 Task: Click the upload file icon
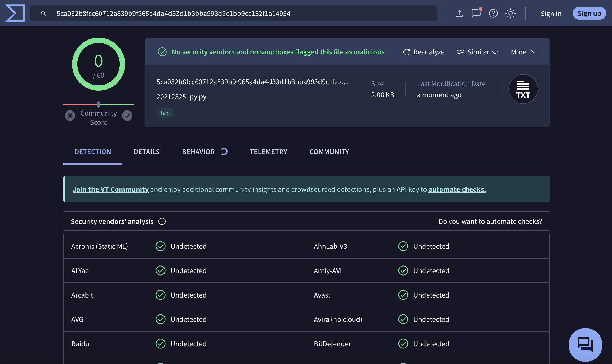coord(459,13)
